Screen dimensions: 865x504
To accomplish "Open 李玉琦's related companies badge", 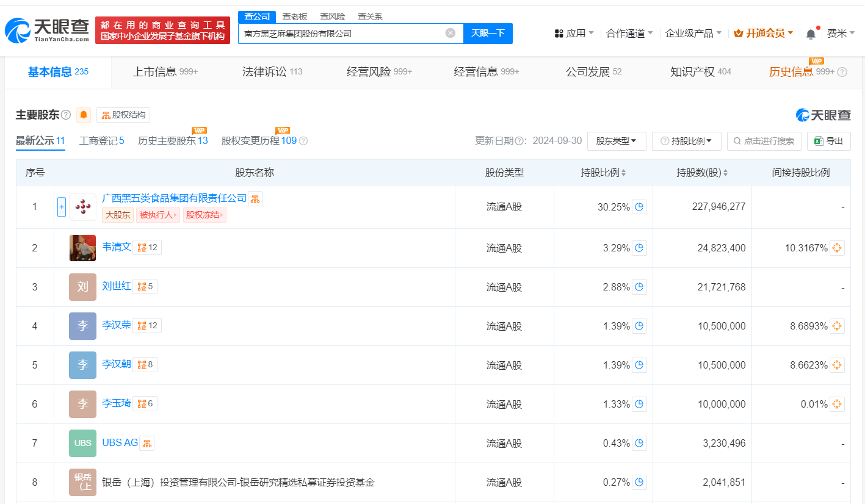I will point(145,403).
